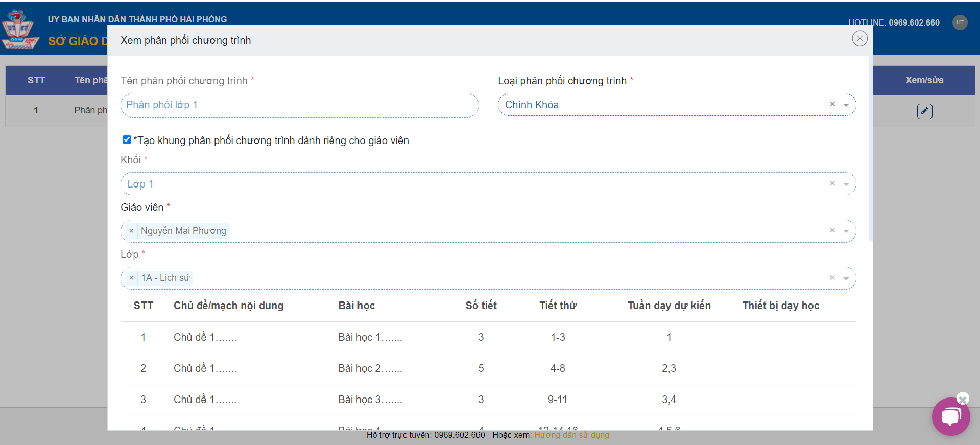
Task: Toggle the teacher-specific program framework checkbox
Action: coord(127,139)
